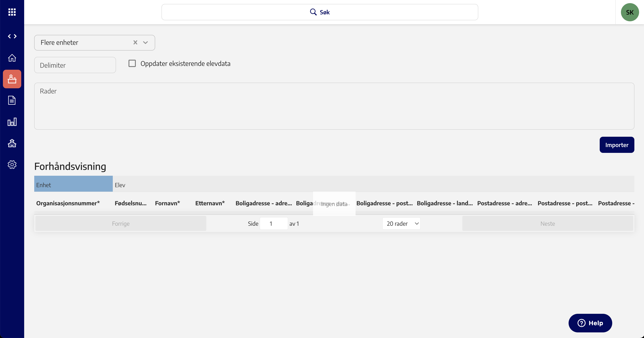Expand the Flere enheter dropdown
The height and width of the screenshot is (338, 644).
145,43
